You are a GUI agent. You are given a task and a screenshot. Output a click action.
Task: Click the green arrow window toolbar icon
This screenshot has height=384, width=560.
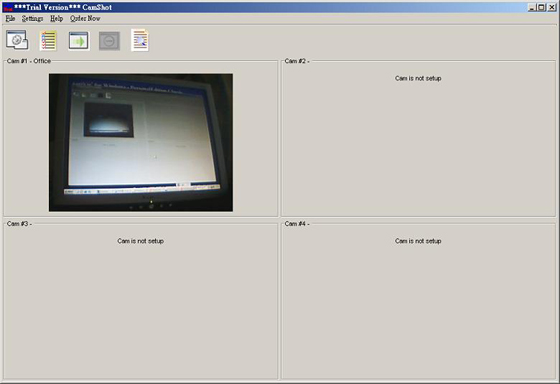(79, 40)
